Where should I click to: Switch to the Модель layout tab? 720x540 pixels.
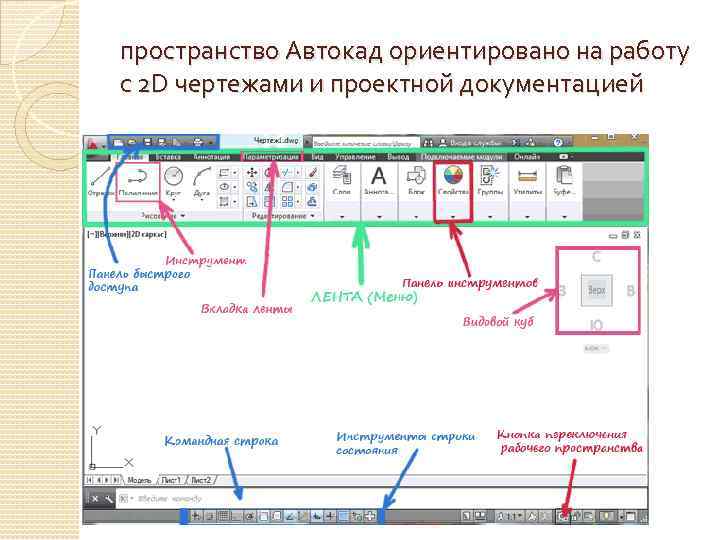click(139, 480)
